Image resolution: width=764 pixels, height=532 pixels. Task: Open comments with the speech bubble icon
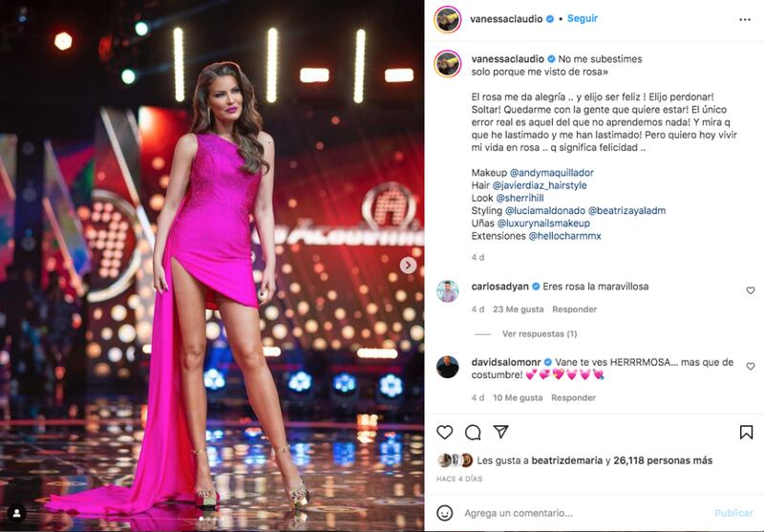point(473,432)
